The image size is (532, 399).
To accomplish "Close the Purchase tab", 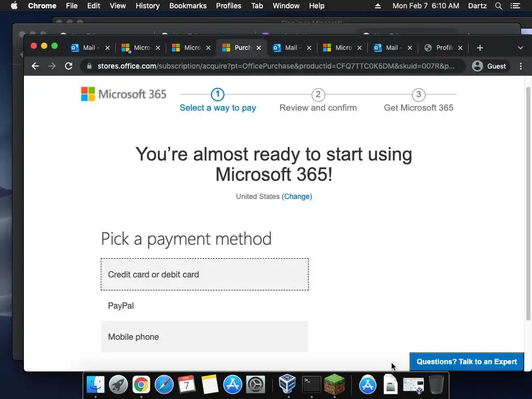I will (259, 48).
